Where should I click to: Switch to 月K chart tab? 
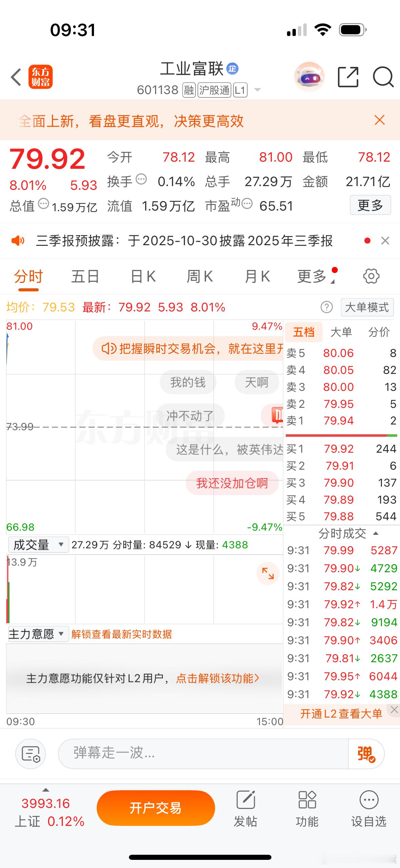tap(257, 276)
